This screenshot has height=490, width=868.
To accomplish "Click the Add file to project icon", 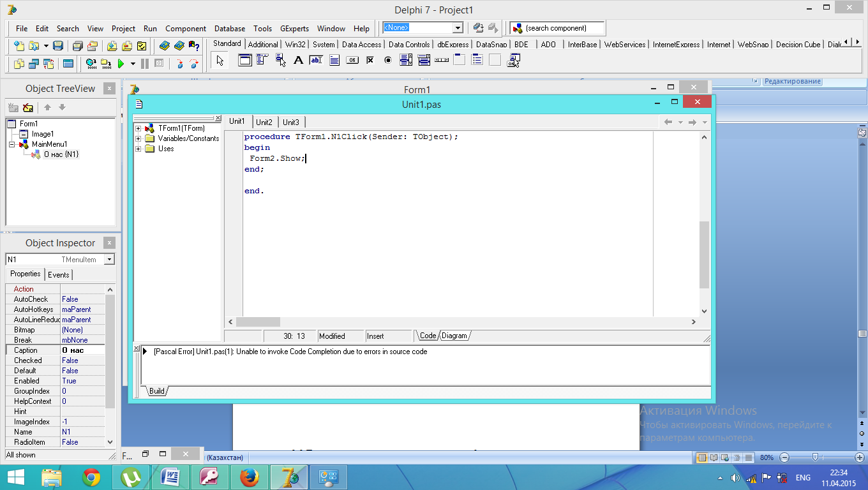I will pyautogui.click(x=112, y=46).
